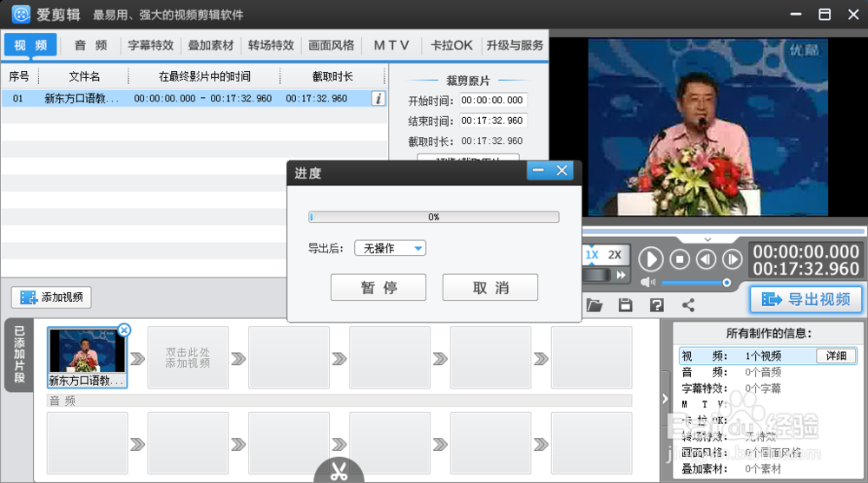Viewport: 868px width, 483px height.
Task: Switch to the MTV tab
Action: 391,45
